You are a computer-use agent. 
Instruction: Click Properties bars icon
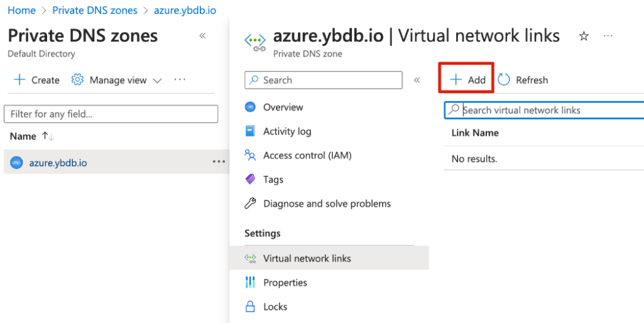[x=250, y=282]
